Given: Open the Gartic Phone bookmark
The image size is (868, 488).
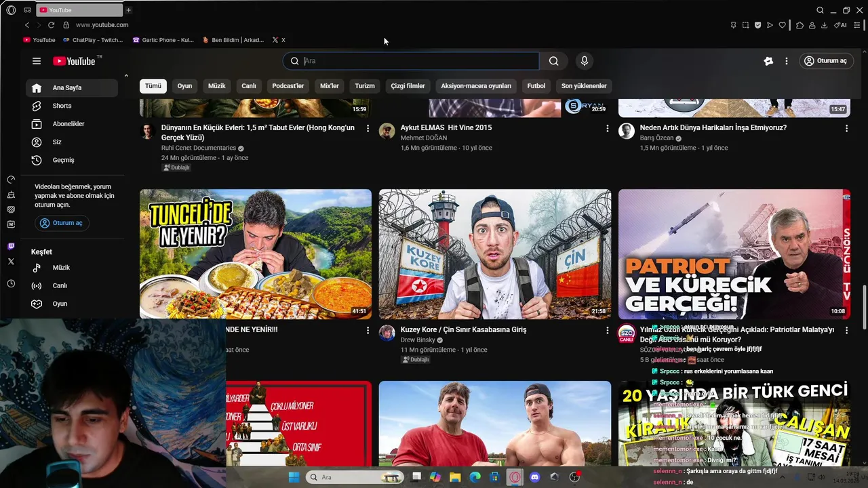Looking at the screenshot, I should tap(163, 40).
